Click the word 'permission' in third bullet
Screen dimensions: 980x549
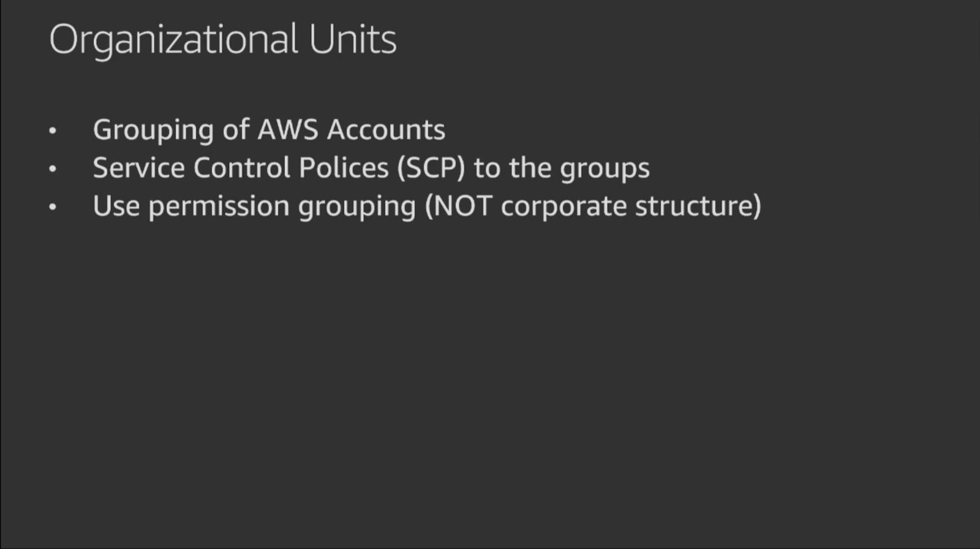click(219, 207)
